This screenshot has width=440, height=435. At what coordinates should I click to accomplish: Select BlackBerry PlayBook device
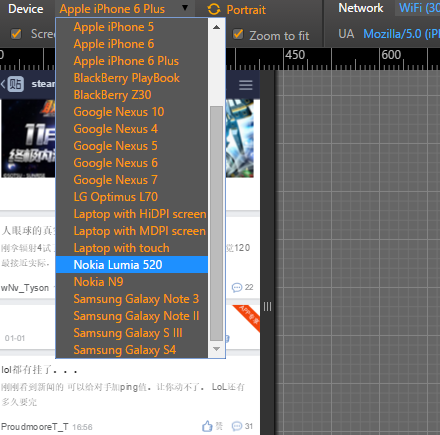pyautogui.click(x=132, y=78)
